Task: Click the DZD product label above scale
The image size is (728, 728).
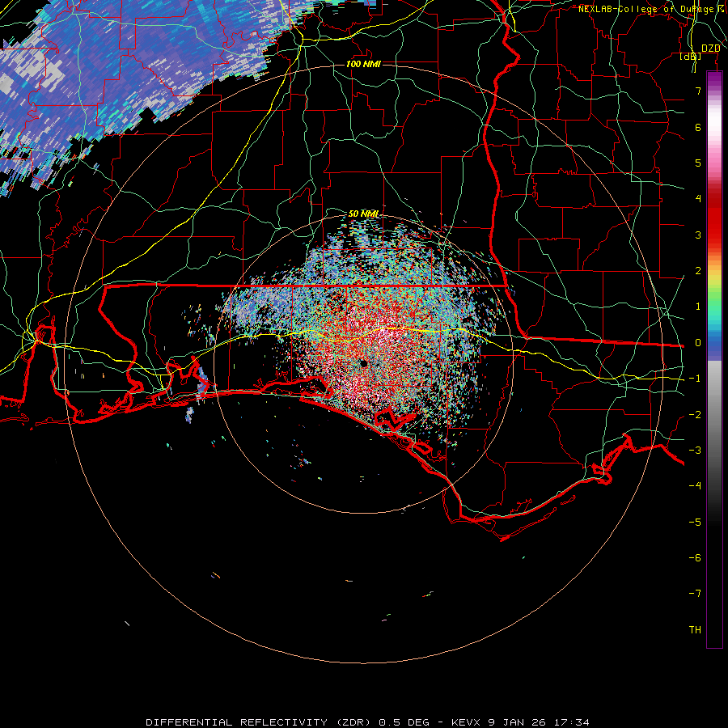Action: [x=711, y=49]
